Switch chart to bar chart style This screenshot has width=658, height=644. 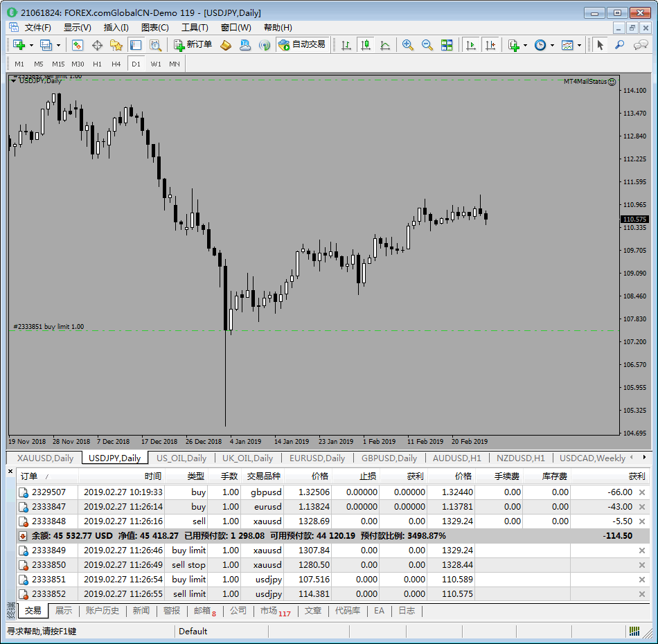346,45
